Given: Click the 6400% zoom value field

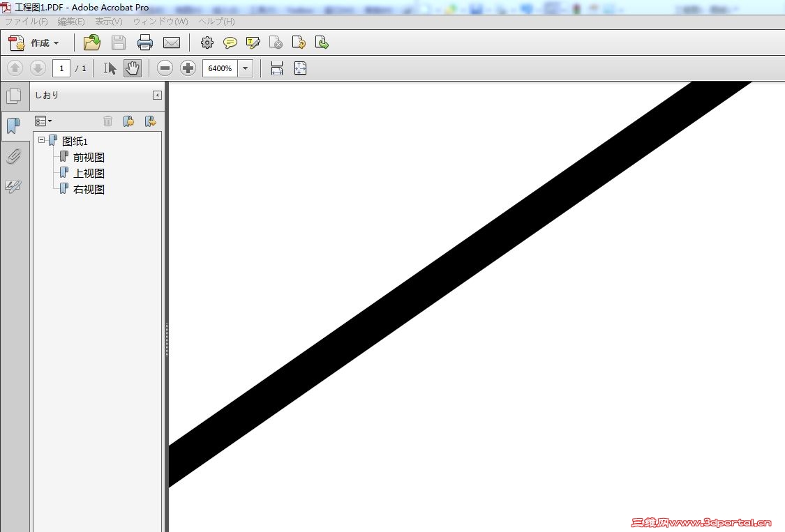Looking at the screenshot, I should 220,68.
